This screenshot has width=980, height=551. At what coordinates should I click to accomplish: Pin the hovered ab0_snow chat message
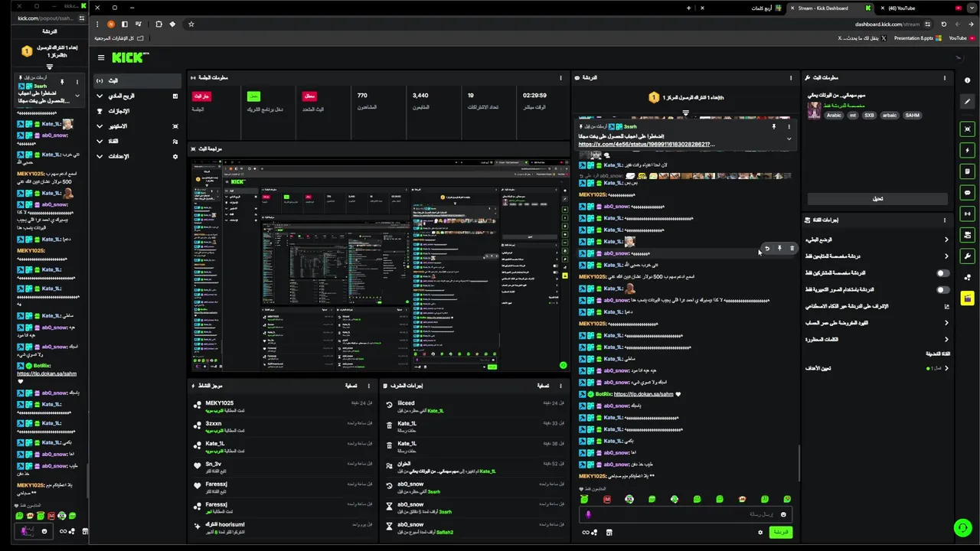pyautogui.click(x=779, y=248)
